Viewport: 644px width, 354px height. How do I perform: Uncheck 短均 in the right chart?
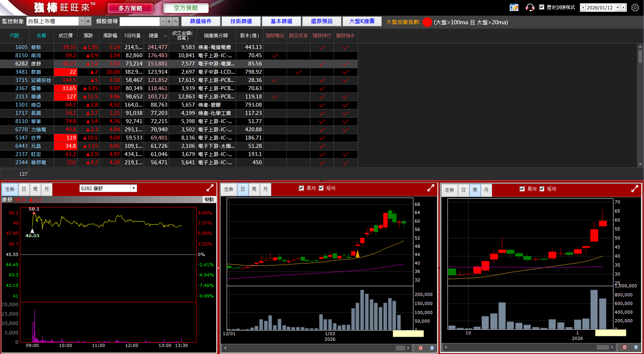tap(542, 189)
